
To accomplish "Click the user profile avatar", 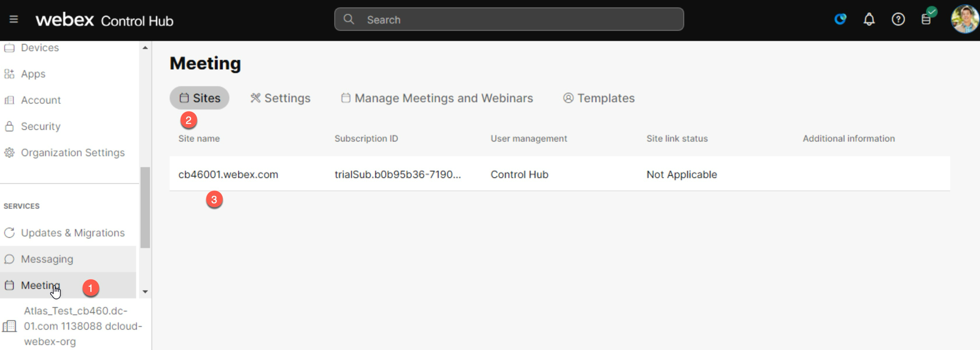I will click(964, 19).
